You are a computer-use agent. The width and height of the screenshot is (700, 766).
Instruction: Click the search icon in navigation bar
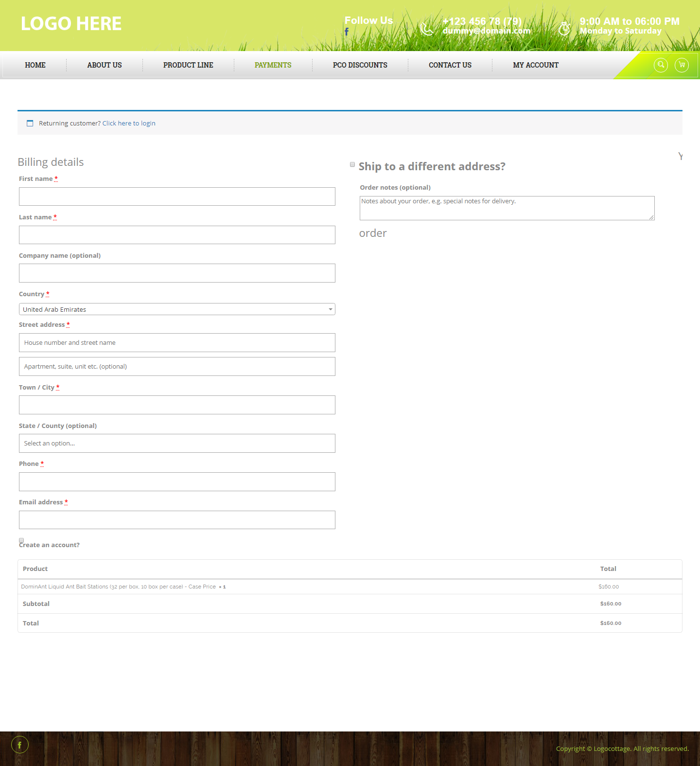[x=661, y=65]
